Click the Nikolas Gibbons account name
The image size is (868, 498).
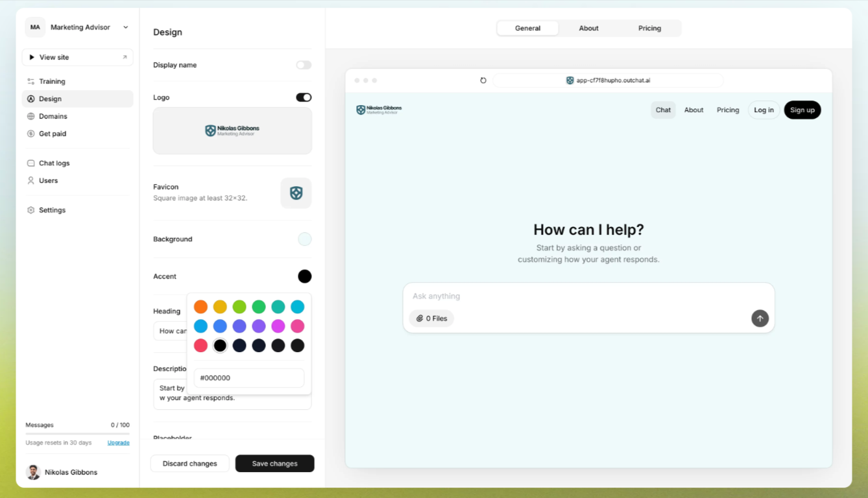click(71, 472)
